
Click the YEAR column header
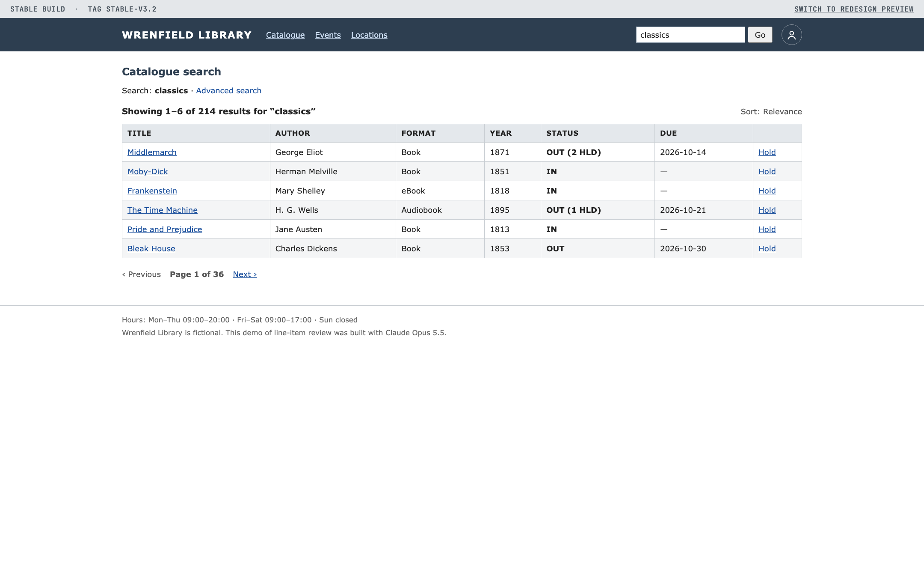pyautogui.click(x=512, y=133)
